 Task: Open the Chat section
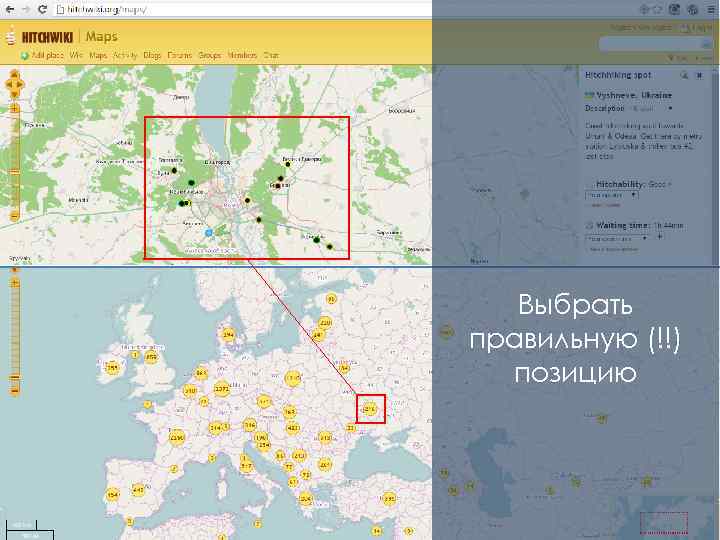coord(271,55)
